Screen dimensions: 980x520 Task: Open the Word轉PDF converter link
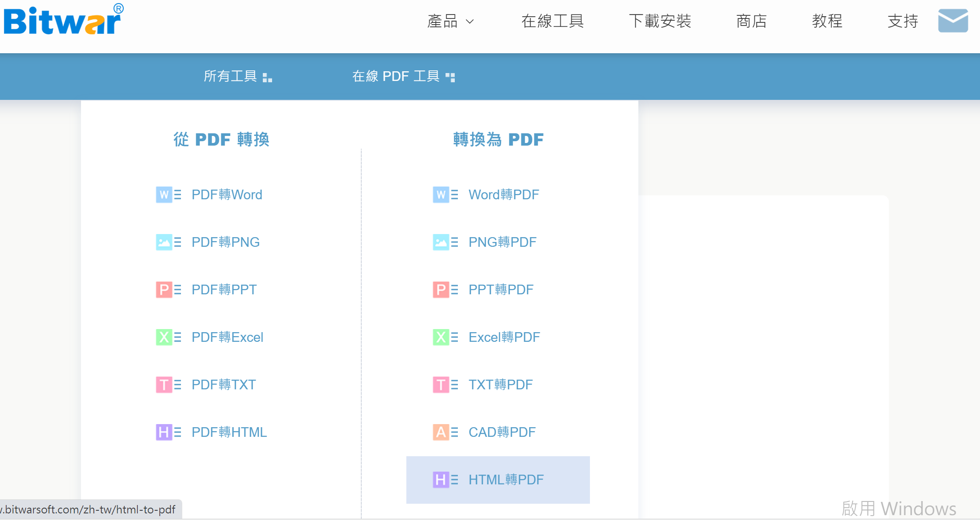point(504,194)
